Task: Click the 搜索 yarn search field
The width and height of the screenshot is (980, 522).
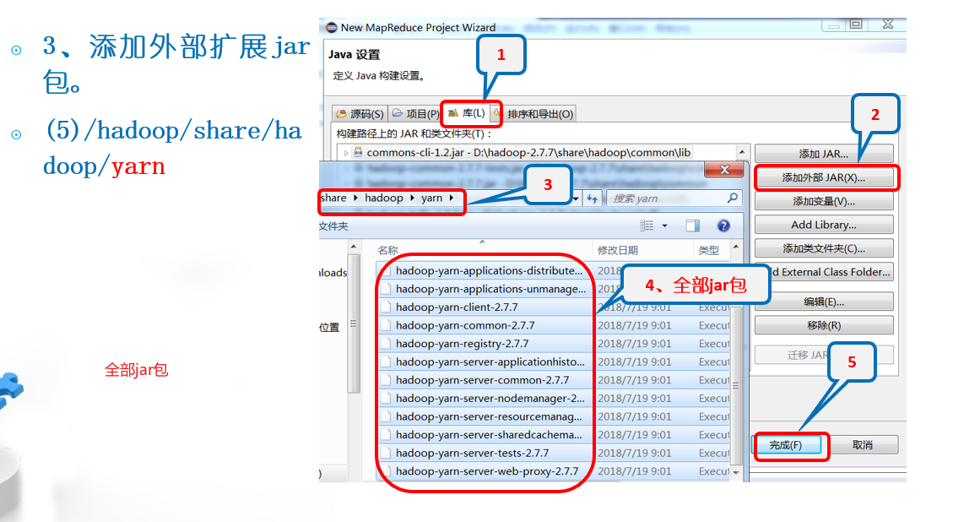Action: point(674,198)
